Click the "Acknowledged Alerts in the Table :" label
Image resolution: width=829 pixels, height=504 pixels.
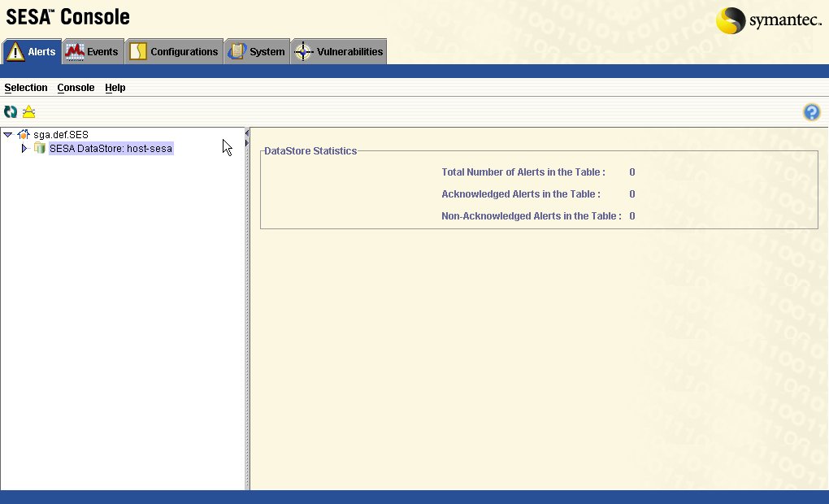click(521, 194)
